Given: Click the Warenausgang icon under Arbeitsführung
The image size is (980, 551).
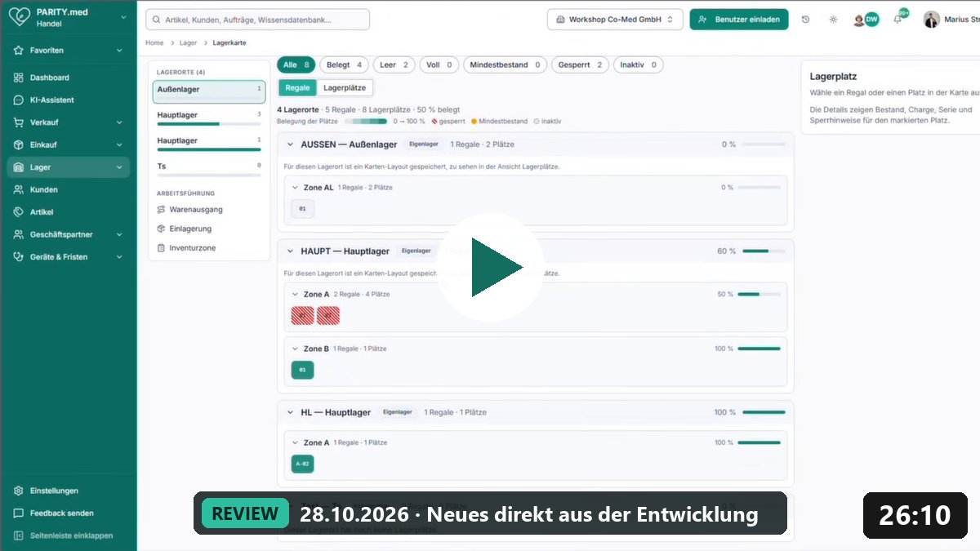Looking at the screenshot, I should [161, 210].
